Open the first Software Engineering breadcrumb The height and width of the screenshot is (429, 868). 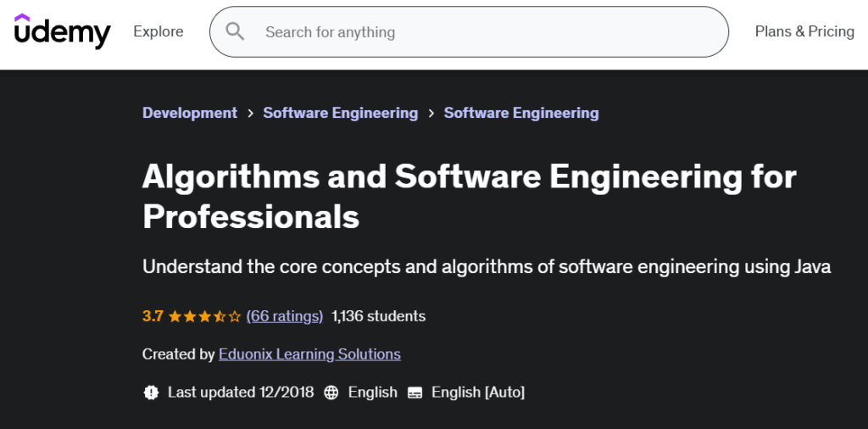tap(341, 113)
